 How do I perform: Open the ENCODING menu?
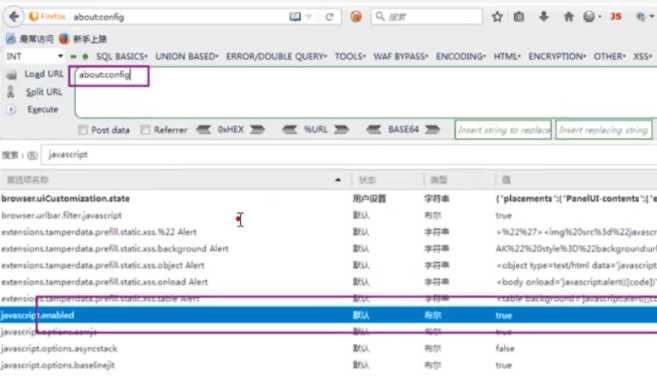[460, 57]
